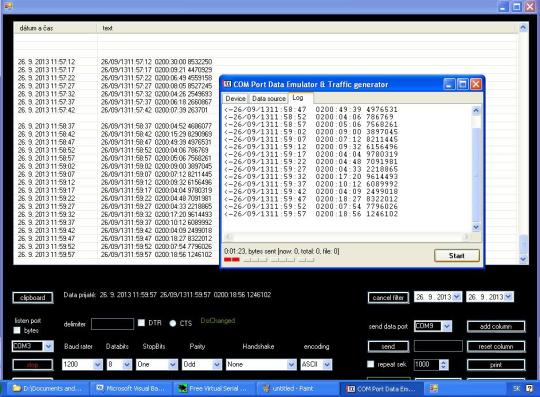
Task: Click scroll up arrow of data list
Action: (x=523, y=28)
